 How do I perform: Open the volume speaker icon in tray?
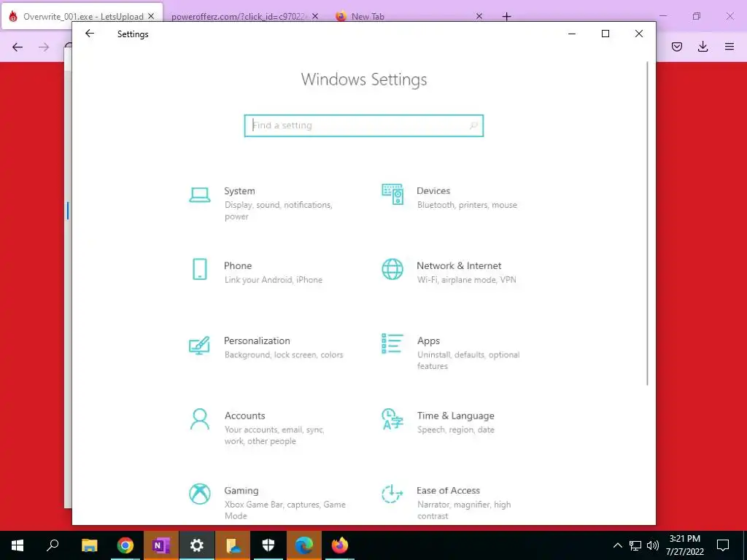653,545
